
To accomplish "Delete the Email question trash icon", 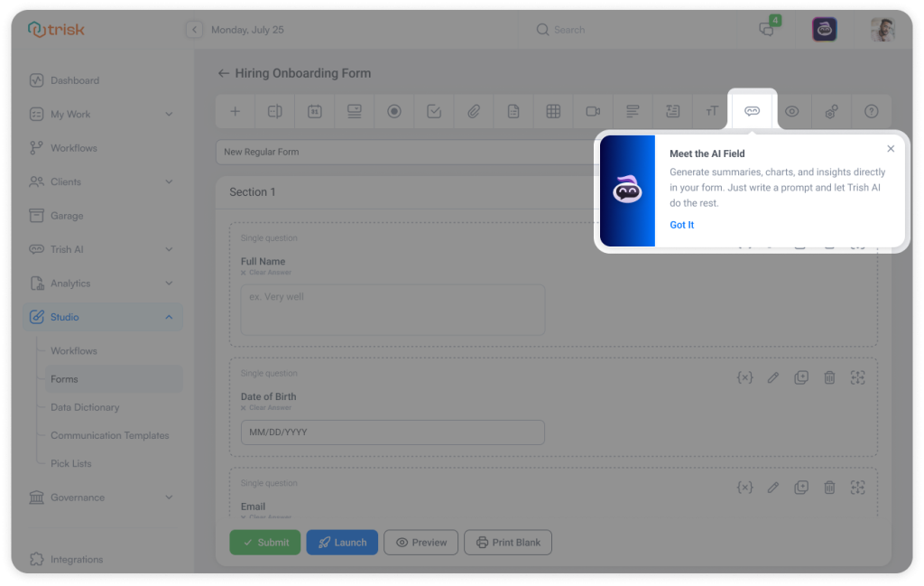I will pos(829,488).
